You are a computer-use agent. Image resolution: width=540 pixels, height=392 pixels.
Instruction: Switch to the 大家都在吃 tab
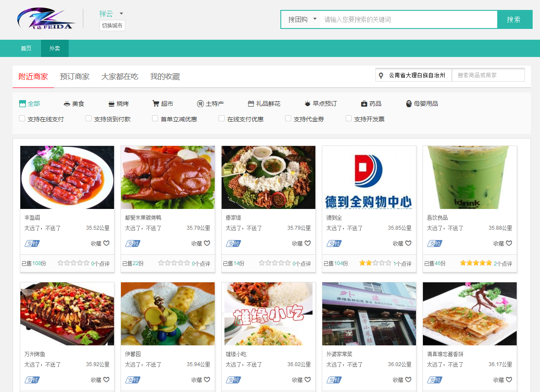click(x=120, y=76)
